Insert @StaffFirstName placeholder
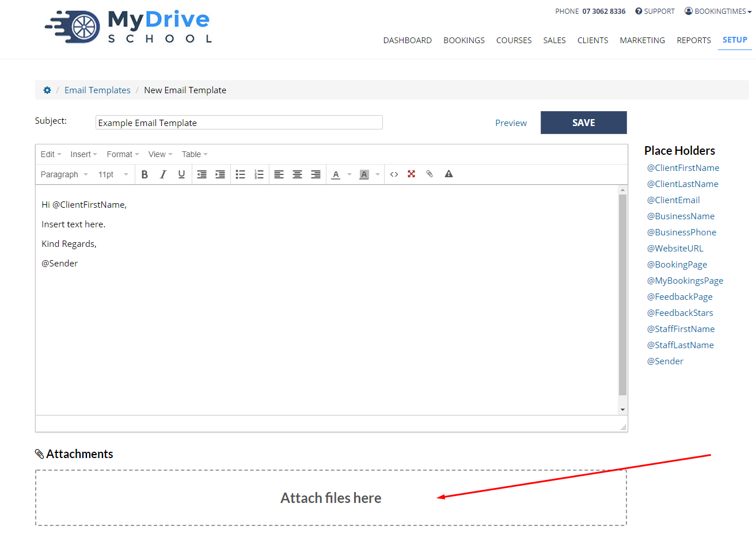 pos(681,329)
